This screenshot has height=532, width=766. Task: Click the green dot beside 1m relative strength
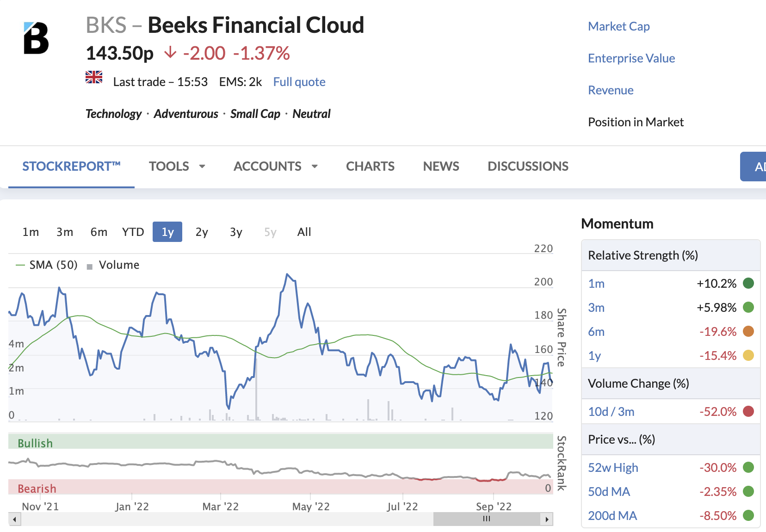[x=748, y=283]
